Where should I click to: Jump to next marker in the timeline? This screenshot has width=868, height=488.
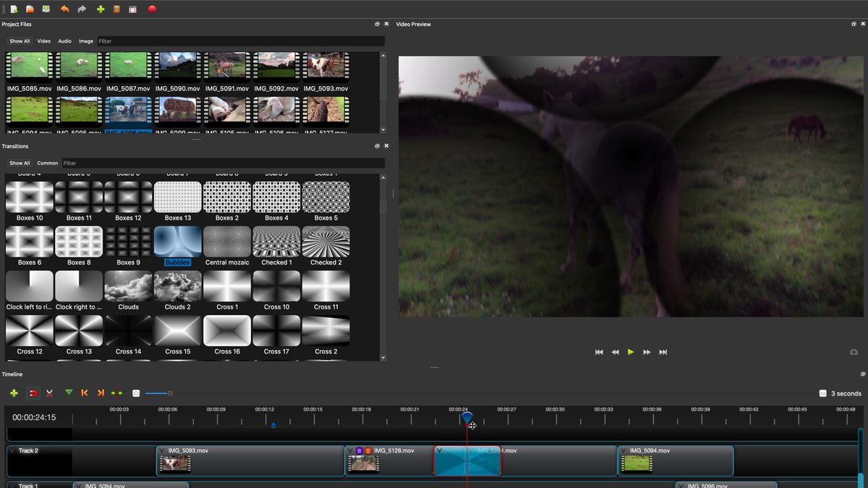click(x=99, y=393)
